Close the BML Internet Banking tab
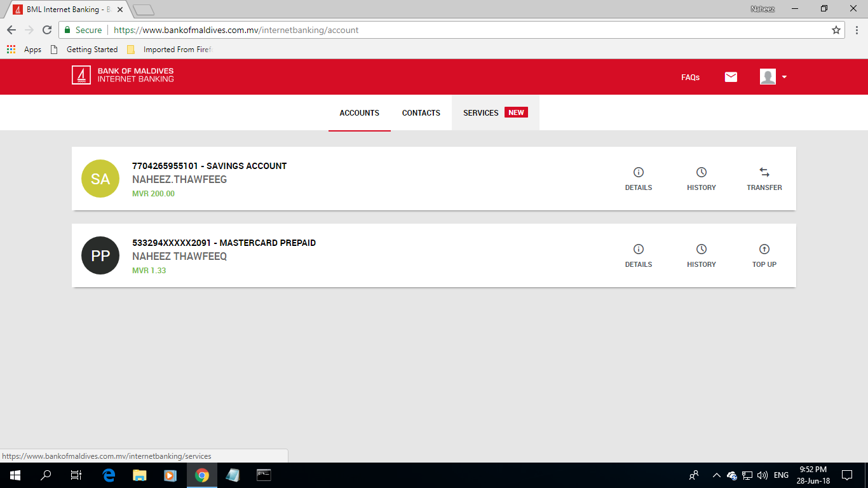Image resolution: width=868 pixels, height=488 pixels. point(120,10)
